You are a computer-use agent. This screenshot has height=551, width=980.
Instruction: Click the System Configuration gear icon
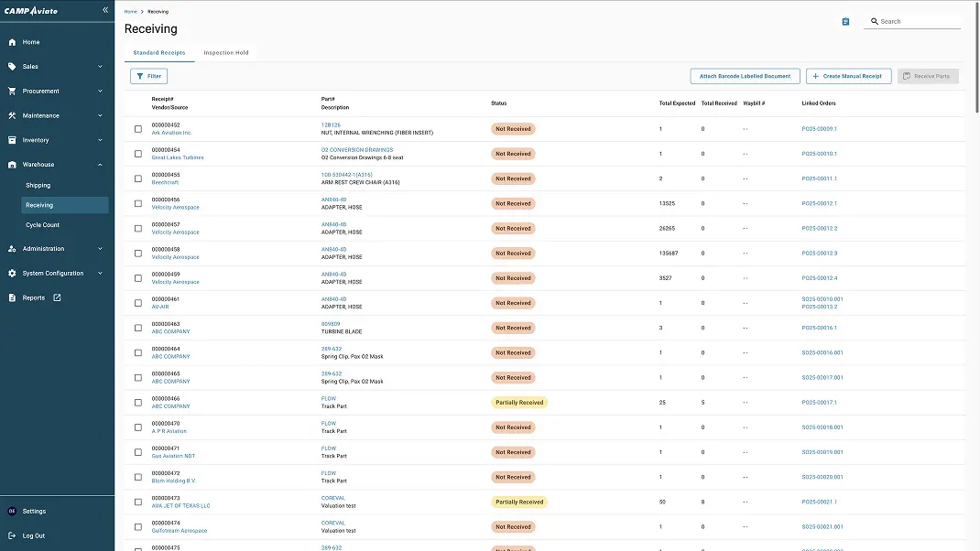[x=12, y=273]
